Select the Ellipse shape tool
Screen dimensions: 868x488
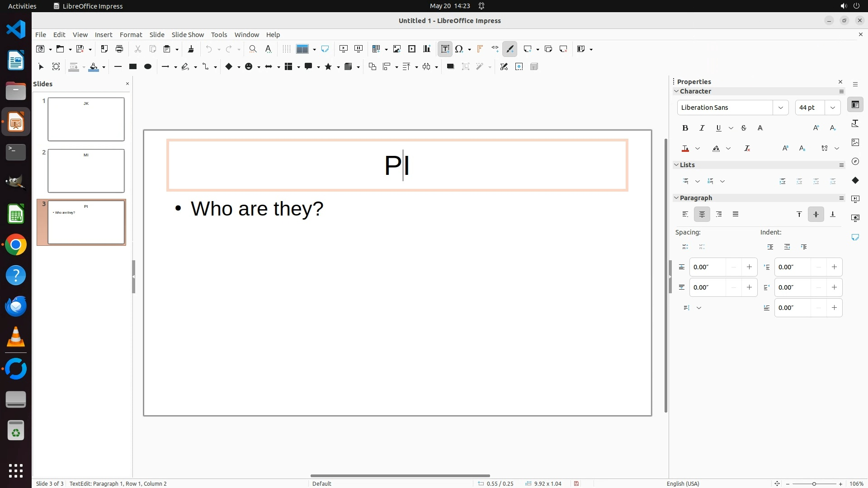(x=147, y=66)
